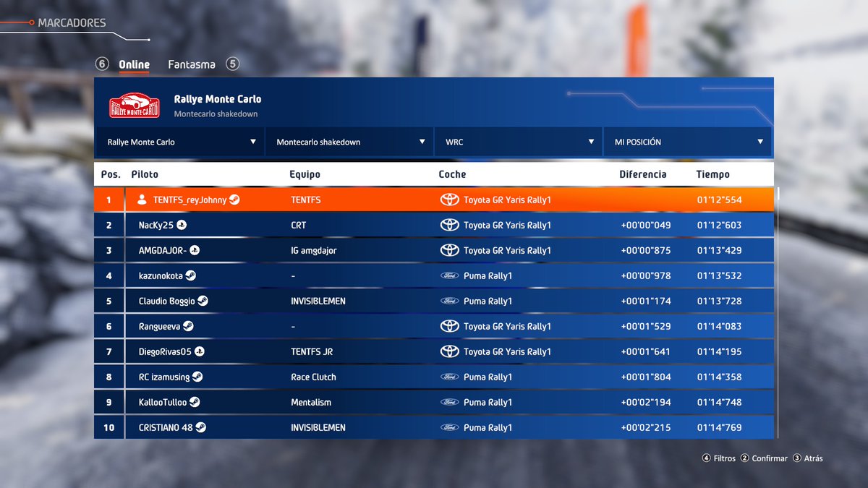Click the PlayStation icon next to DiegoRivas05
This screenshot has width=868, height=488.
tap(200, 351)
